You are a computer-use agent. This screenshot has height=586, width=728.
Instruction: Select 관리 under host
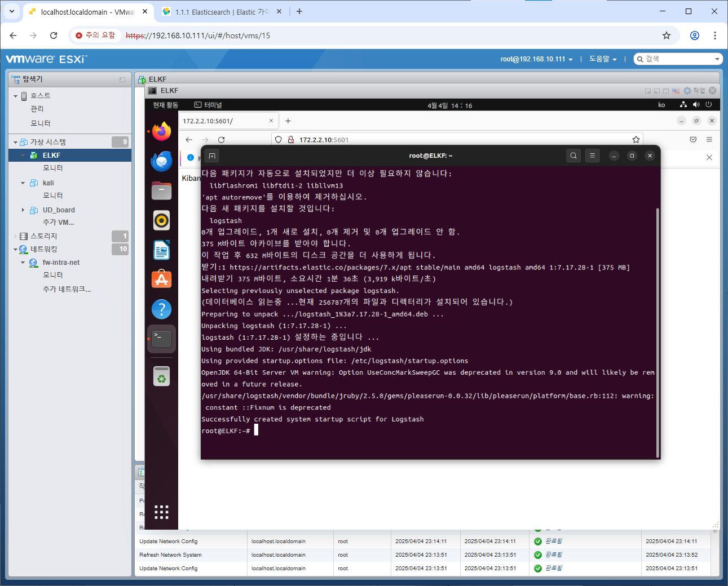pyautogui.click(x=37, y=109)
